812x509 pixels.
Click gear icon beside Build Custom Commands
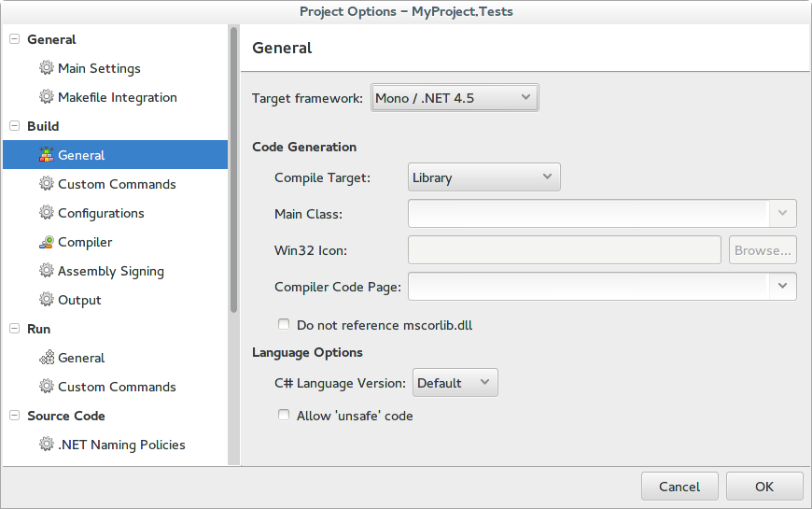(47, 183)
